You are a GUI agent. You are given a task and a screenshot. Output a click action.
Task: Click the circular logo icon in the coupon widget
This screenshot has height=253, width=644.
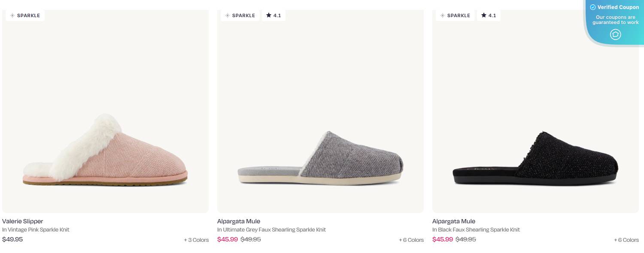tap(616, 34)
